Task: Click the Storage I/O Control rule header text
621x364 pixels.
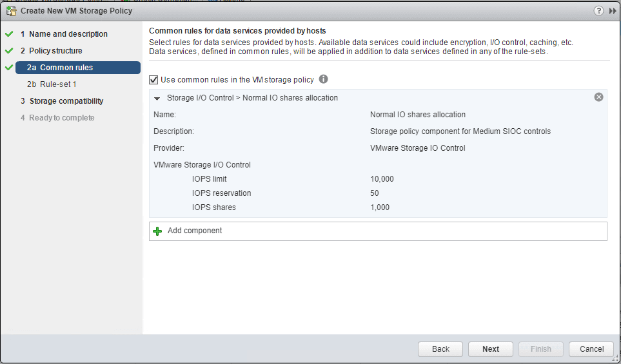Action: (252, 98)
